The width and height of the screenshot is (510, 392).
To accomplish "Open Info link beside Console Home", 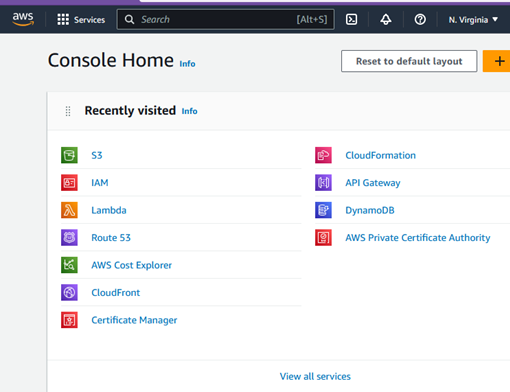I will coord(187,64).
